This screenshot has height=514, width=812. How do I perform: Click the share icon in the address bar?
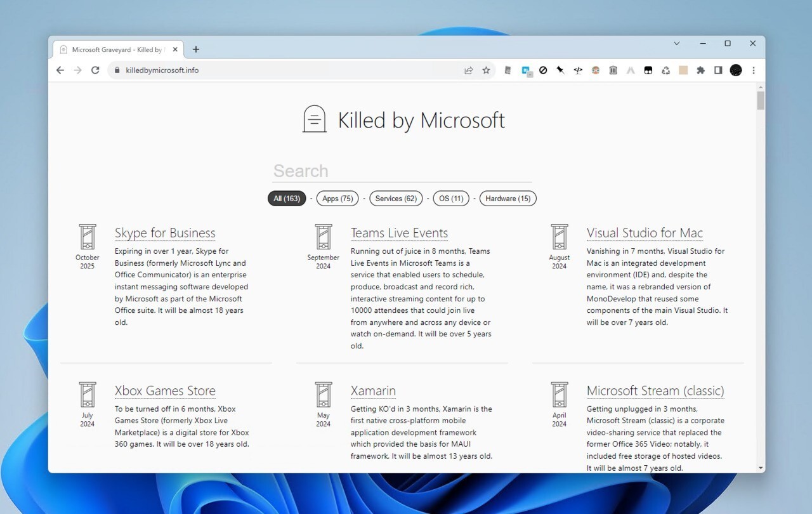(469, 70)
